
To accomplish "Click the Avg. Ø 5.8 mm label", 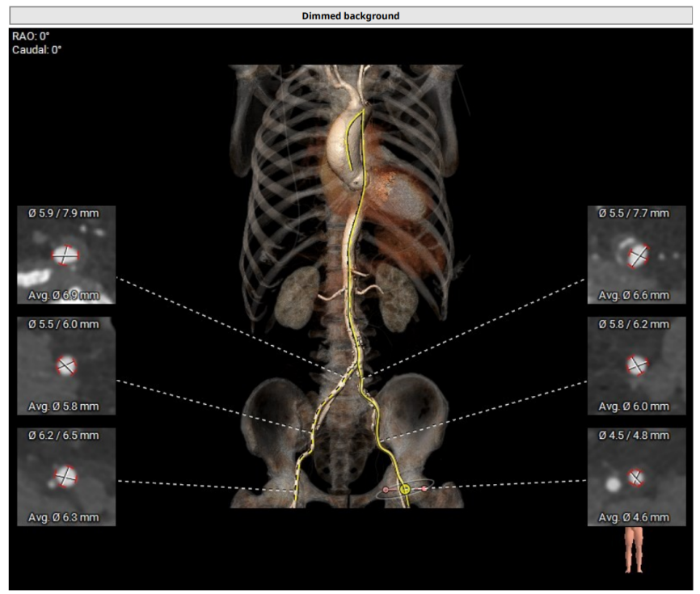I will coord(64,407).
